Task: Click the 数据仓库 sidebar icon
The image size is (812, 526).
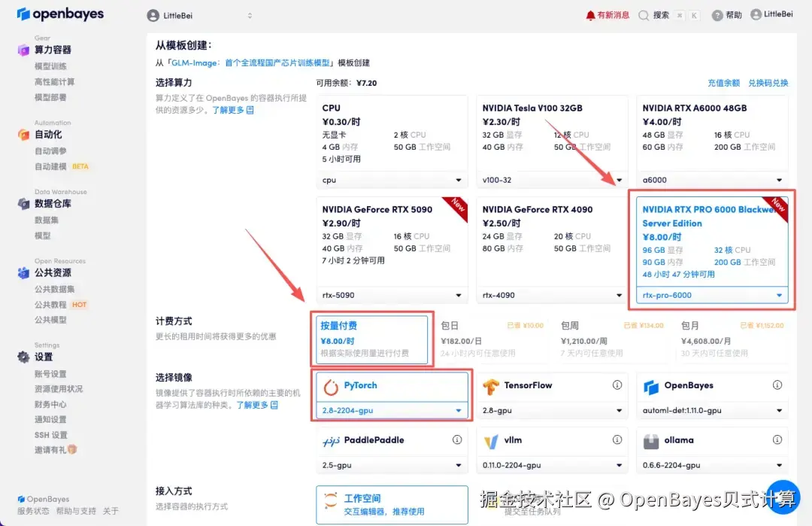Action: click(23, 204)
